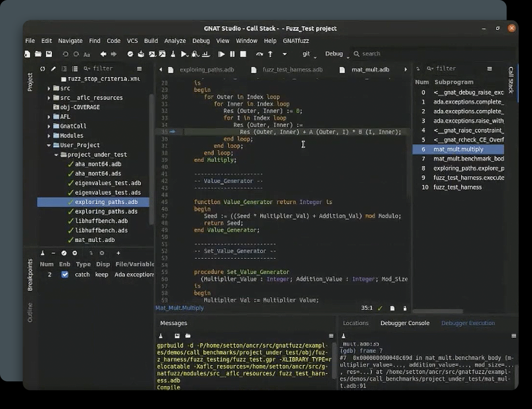The width and height of the screenshot is (532, 409).
Task: Click the debugger step-over arc arrow icon
Action: pos(260,54)
